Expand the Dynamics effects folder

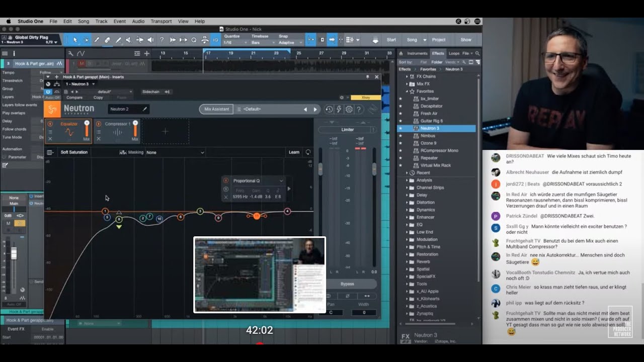407,210
